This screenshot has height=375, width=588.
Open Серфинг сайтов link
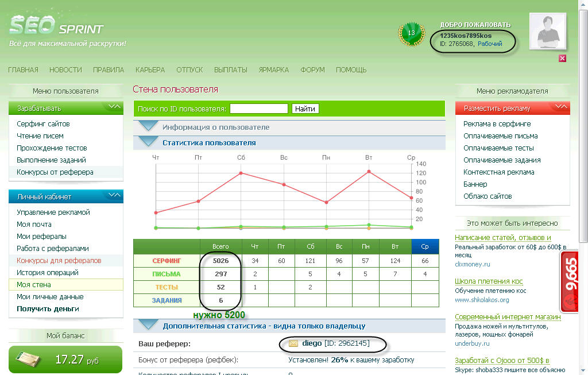coord(43,123)
